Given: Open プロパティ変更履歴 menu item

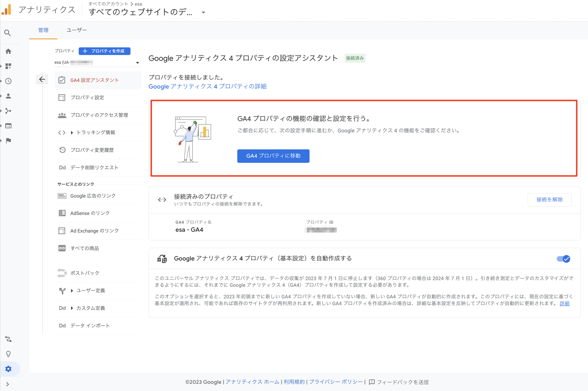Looking at the screenshot, I should 98,150.
